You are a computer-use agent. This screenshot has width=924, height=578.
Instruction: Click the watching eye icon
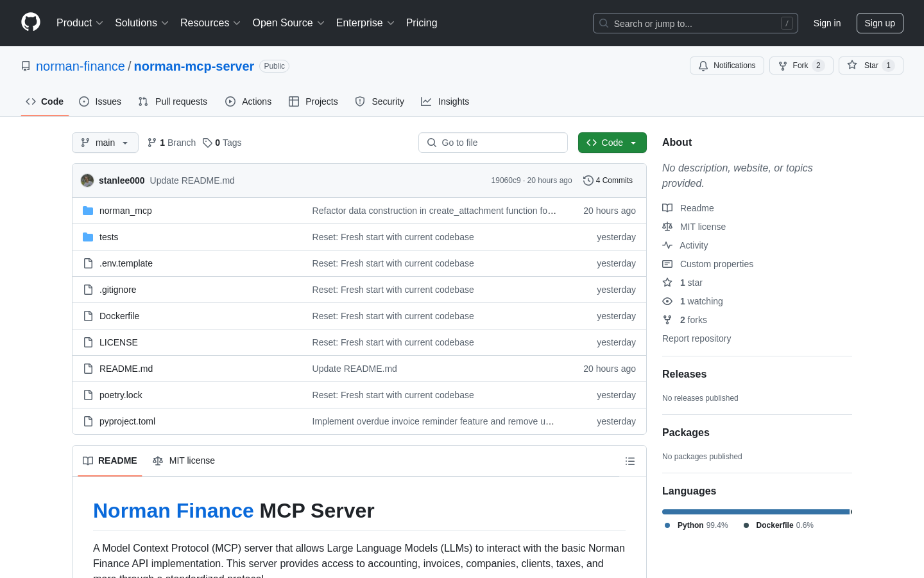(x=667, y=301)
